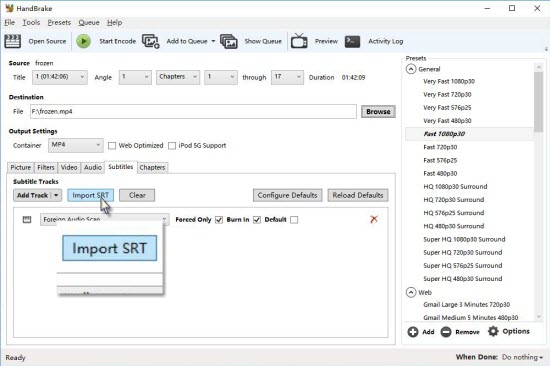Select the HQ 1080p30 Surround preset
Image resolution: width=550 pixels, height=366 pixels.
pyautogui.click(x=455, y=187)
